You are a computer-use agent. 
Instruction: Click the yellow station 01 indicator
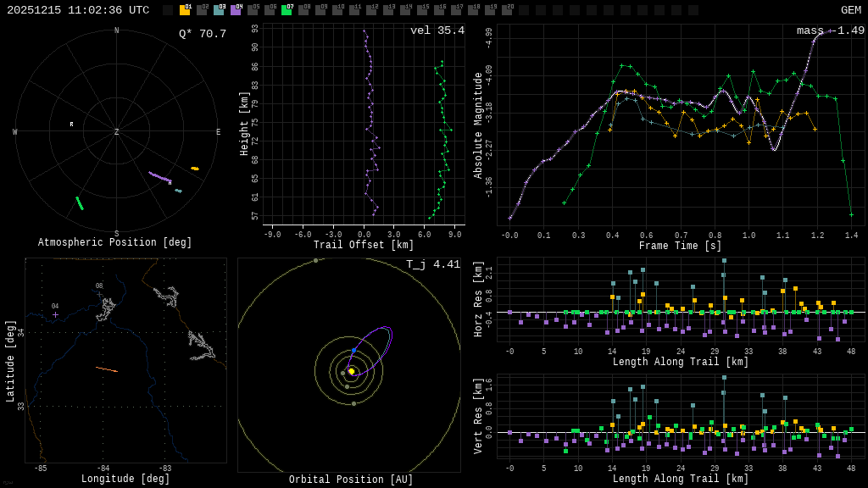pyautogui.click(x=185, y=10)
